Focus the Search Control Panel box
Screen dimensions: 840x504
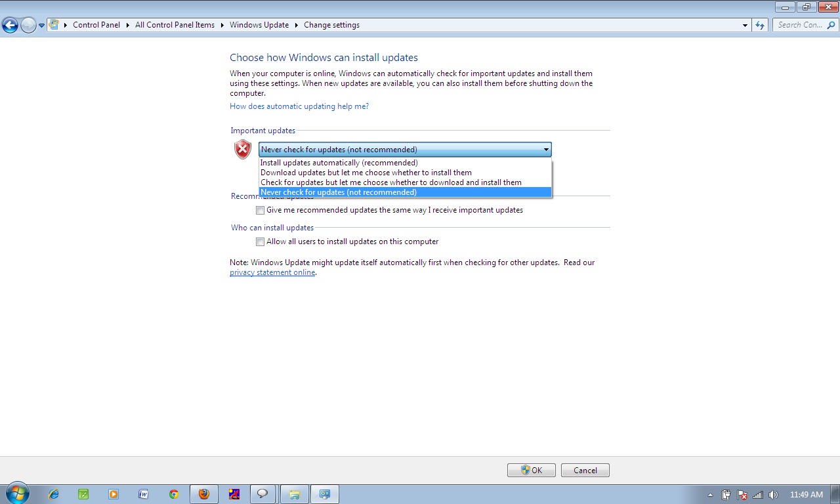[x=805, y=25]
